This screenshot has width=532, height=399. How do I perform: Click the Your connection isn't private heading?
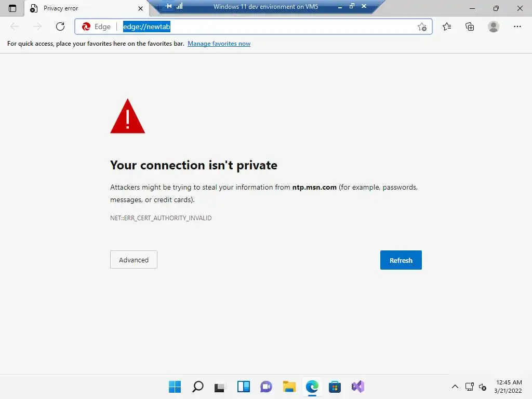click(x=194, y=165)
